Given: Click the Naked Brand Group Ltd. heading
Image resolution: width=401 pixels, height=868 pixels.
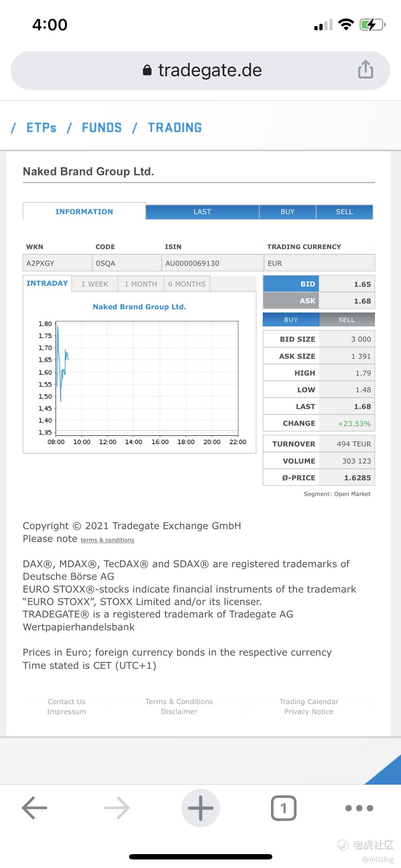Looking at the screenshot, I should (88, 171).
